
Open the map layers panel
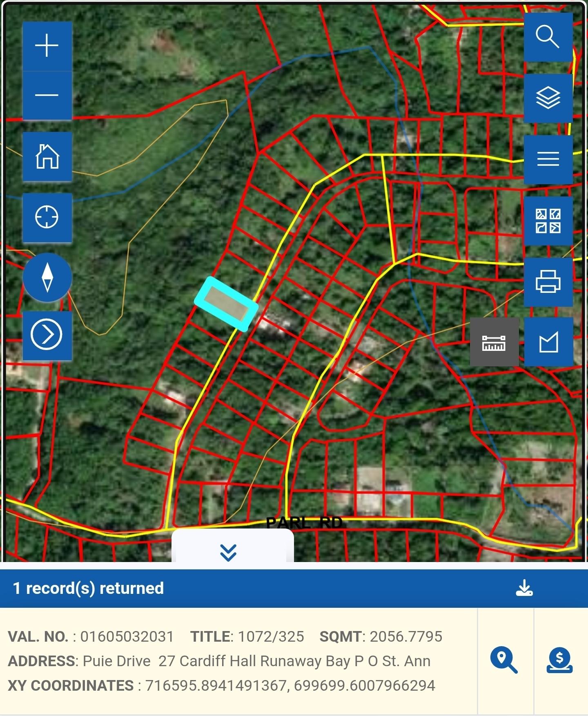[548, 98]
